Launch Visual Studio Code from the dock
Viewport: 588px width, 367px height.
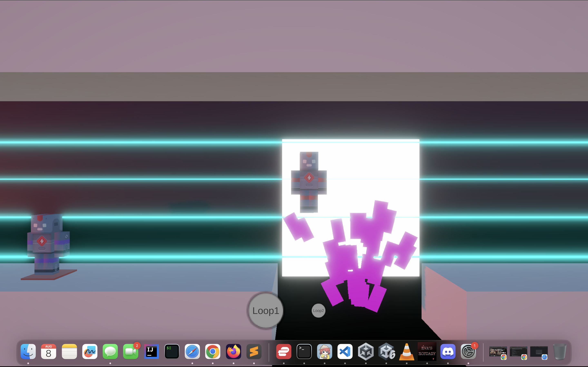point(345,352)
